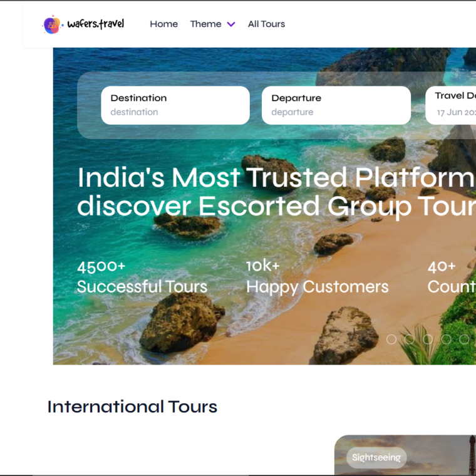Click the 10k+ Happy Customers stat
476x476 pixels.
pyautogui.click(x=318, y=277)
